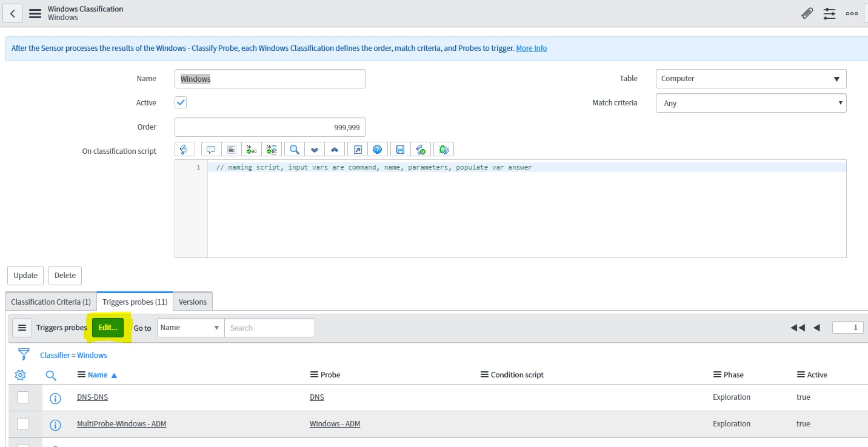The image size is (868, 447).
Task: Open the script debugger bug icon
Action: (x=443, y=149)
